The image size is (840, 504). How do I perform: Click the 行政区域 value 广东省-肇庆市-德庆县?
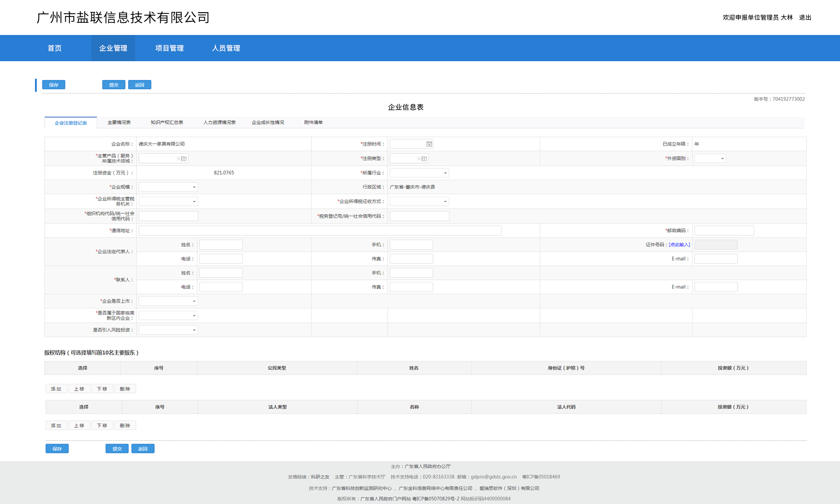coord(413,187)
